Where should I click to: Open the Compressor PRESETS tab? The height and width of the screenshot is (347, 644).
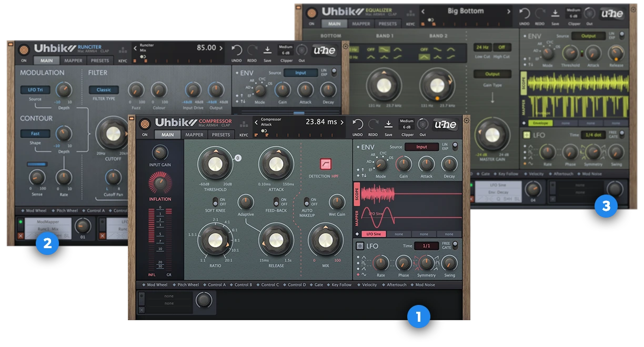click(x=221, y=135)
